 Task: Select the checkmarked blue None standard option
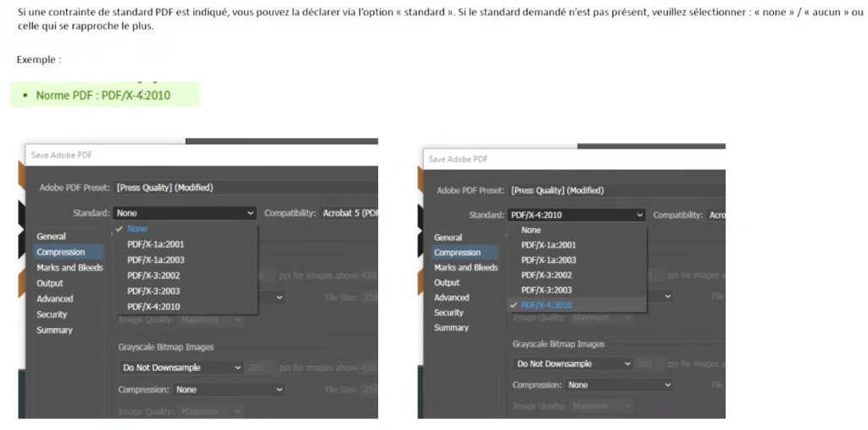[x=137, y=229]
